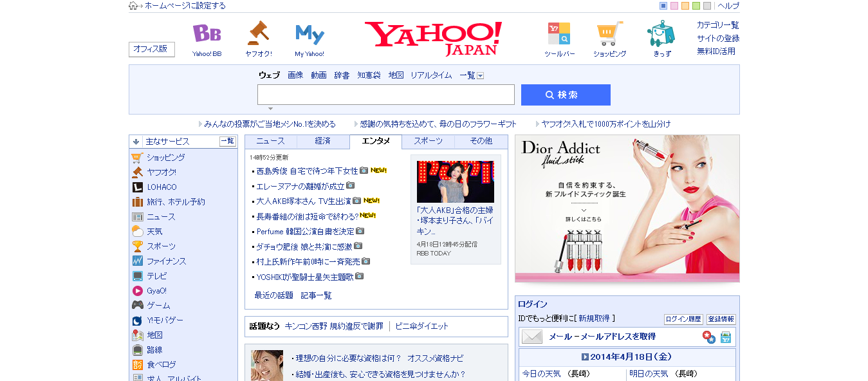868x381 pixels.
Task: Choose the pink page color swatch
Action: pyautogui.click(x=674, y=6)
